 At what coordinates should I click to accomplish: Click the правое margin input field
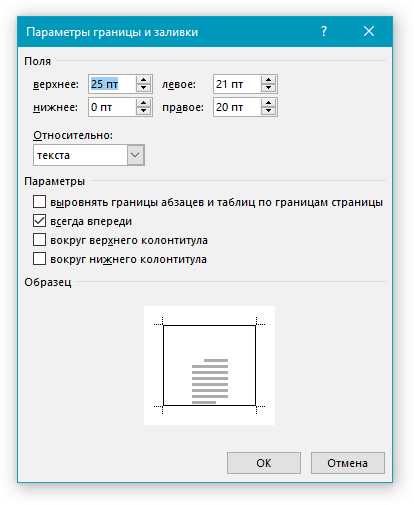click(x=237, y=107)
